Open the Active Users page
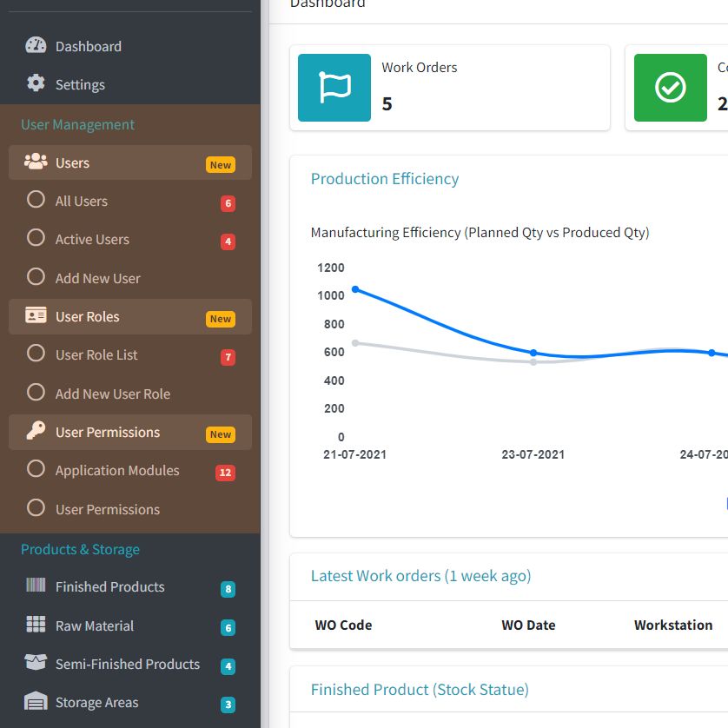Screen dimensions: 728x728 (130, 239)
